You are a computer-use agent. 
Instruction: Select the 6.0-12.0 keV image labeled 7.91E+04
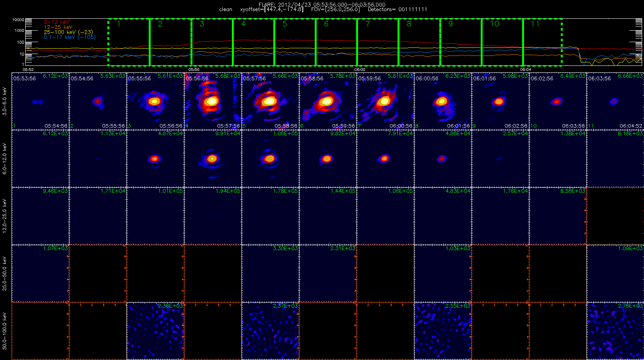pyautogui.click(x=385, y=159)
